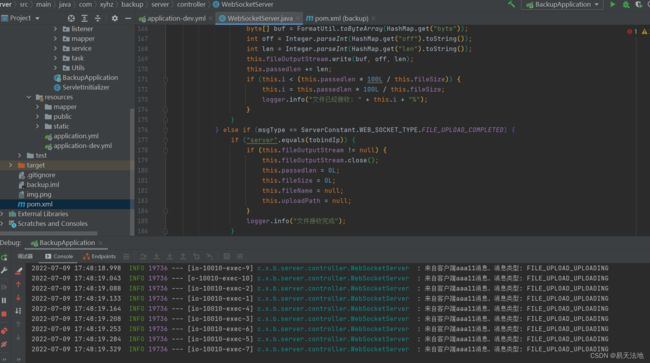This screenshot has width=650, height=363.
Task: Open Project panel settings gear
Action: tap(115, 18)
